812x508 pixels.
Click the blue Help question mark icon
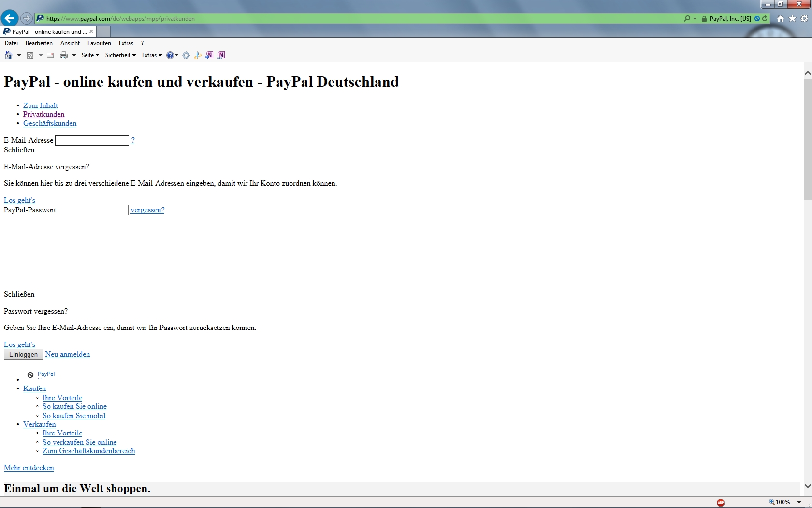tap(170, 55)
